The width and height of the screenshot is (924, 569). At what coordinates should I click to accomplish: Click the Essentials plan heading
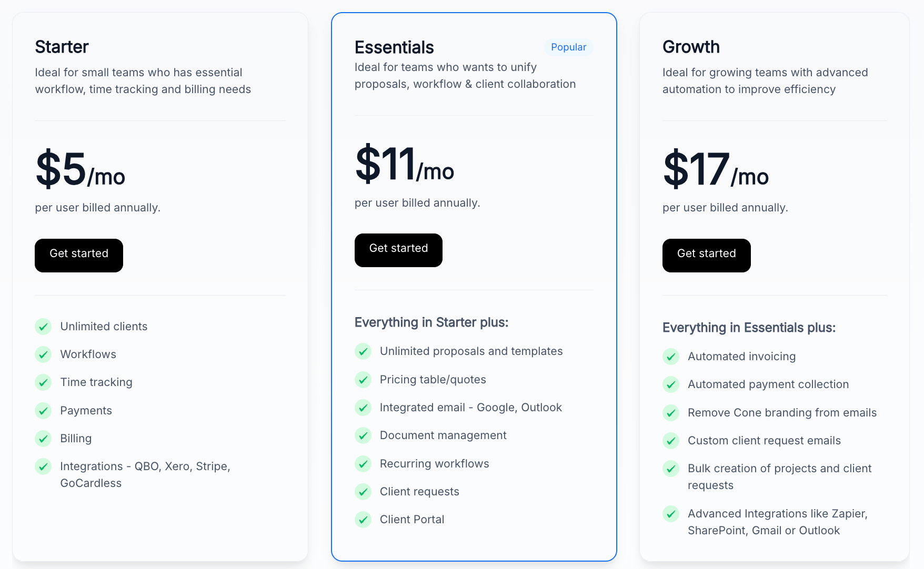point(394,47)
